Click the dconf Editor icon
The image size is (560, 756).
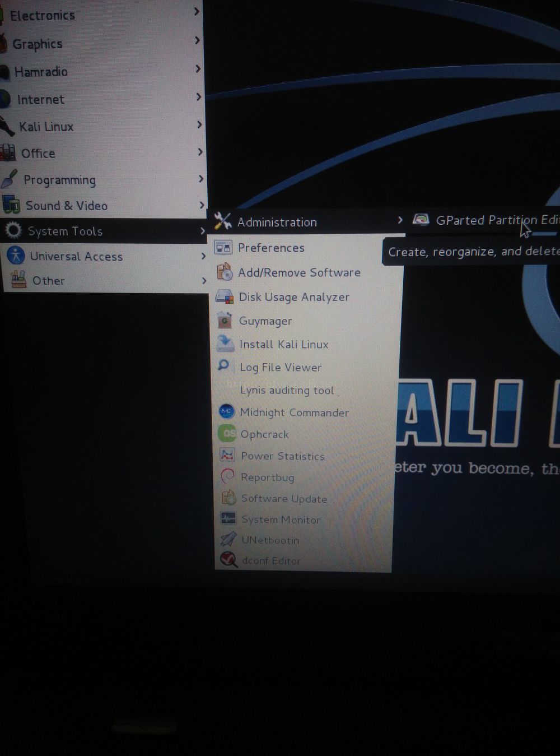[228, 559]
